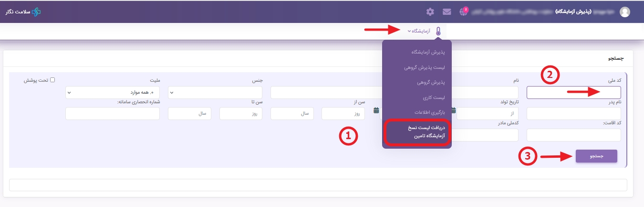Expand the ملیت dropdown
The image size is (644, 207).
pos(113,92)
